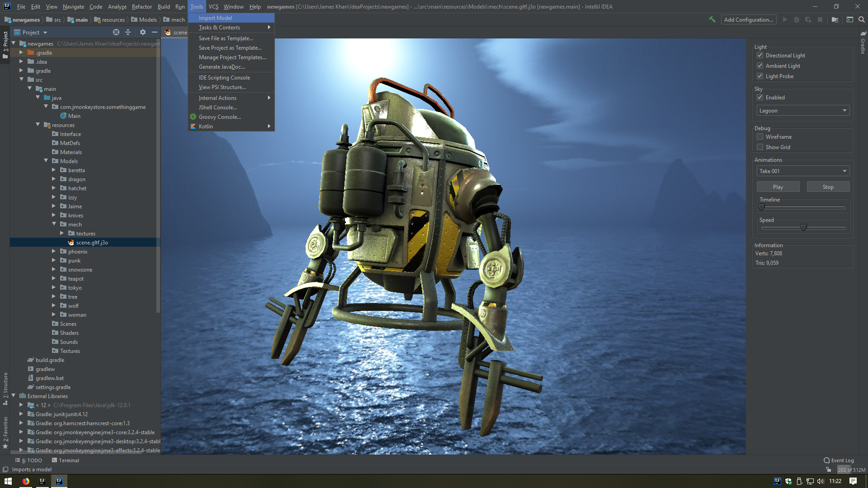868x488 pixels.
Task: Open the Lagoon sky dropdown
Action: coord(803,111)
